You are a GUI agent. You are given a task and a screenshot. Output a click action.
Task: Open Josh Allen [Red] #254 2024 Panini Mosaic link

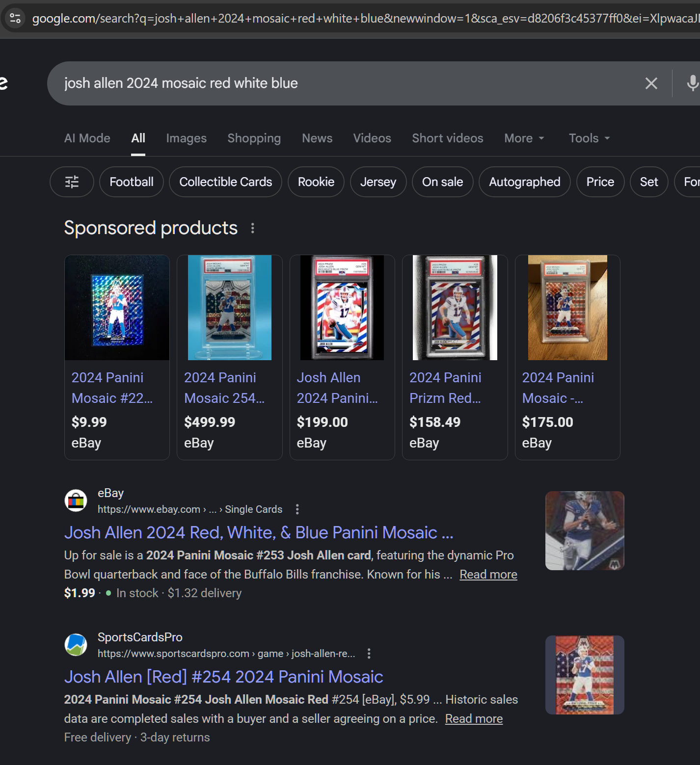point(223,677)
